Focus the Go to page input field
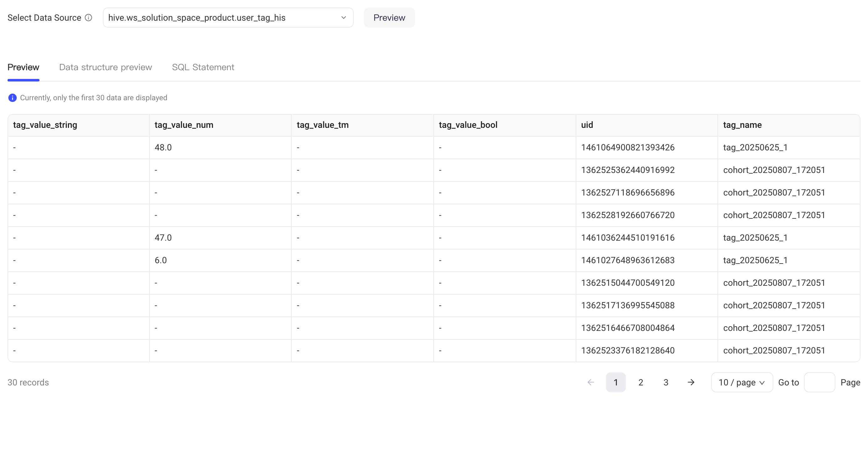Image resolution: width=868 pixels, height=460 pixels. point(819,382)
